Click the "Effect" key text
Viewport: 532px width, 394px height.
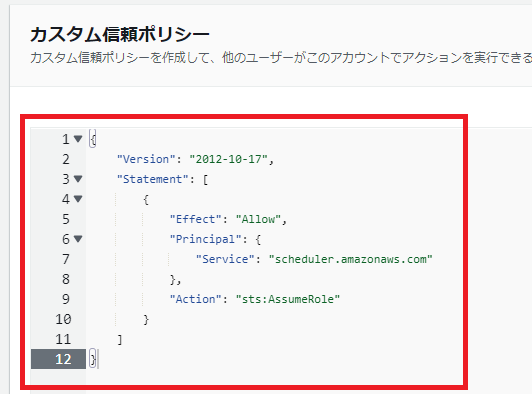pos(196,219)
